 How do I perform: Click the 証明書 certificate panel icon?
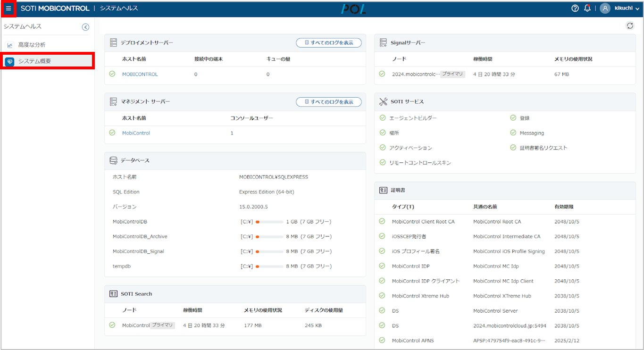[383, 191]
